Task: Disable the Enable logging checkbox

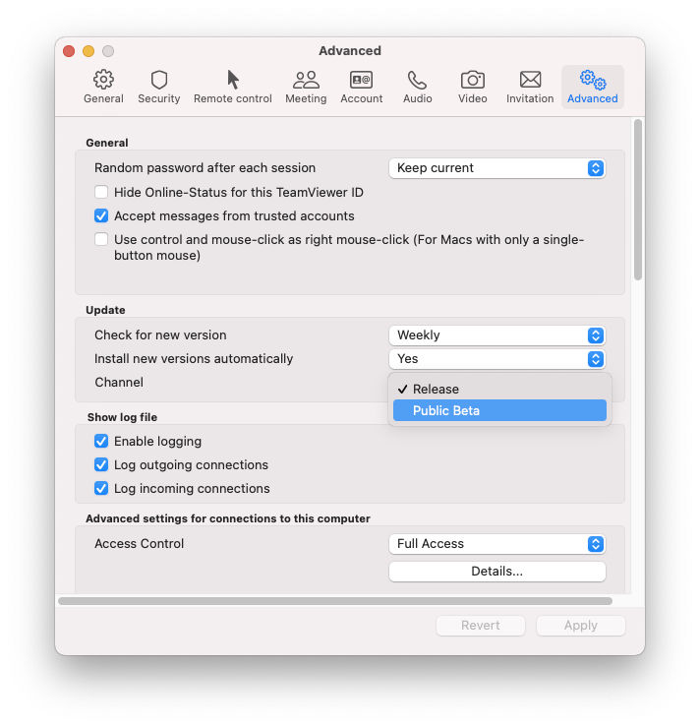Action: pyautogui.click(x=101, y=441)
